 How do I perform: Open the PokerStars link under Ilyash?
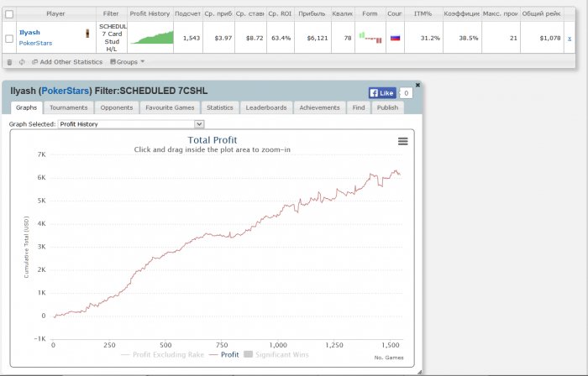pyautogui.click(x=35, y=43)
